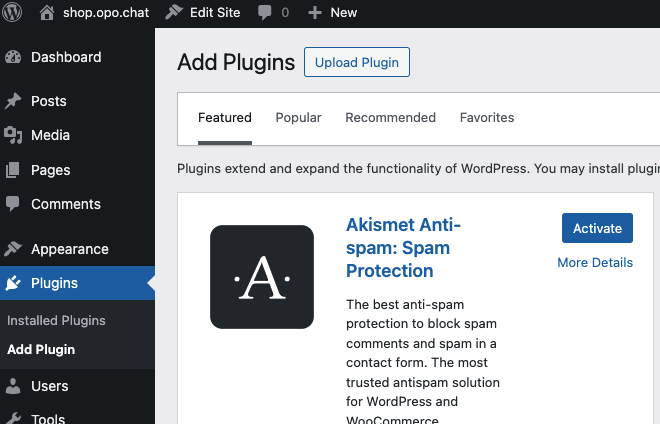660x424 pixels.
Task: Click the Tools wrench icon
Action: pos(13,418)
